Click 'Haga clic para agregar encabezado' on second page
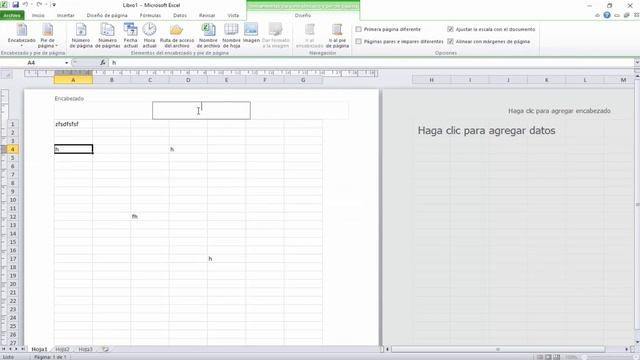The image size is (640, 360). coord(559,111)
